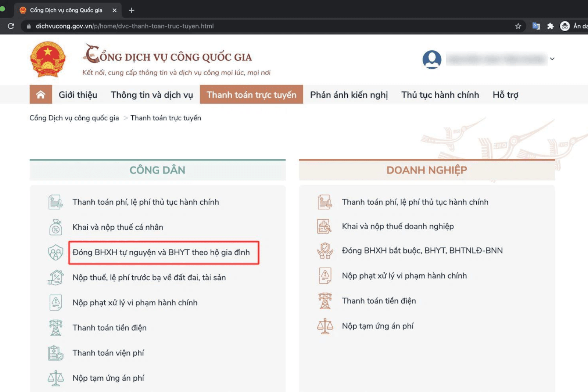
Task: Open the Google Translate extension icon
Action: tap(536, 26)
